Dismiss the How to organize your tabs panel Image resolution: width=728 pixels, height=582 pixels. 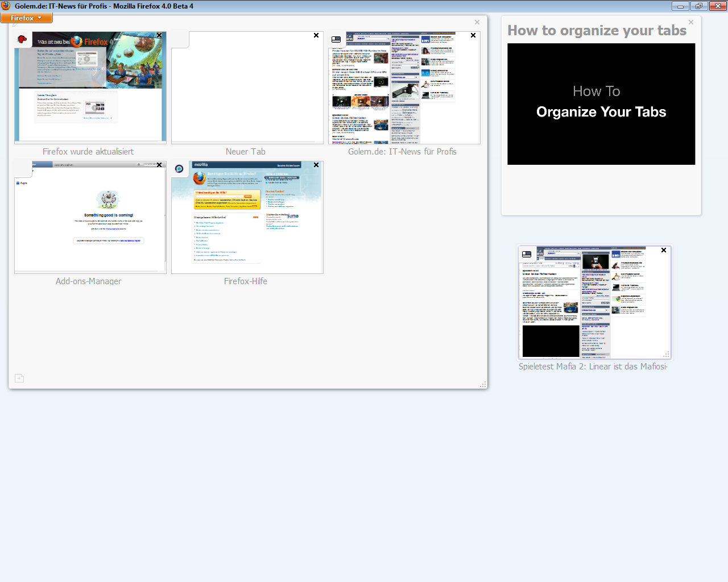tap(690, 23)
